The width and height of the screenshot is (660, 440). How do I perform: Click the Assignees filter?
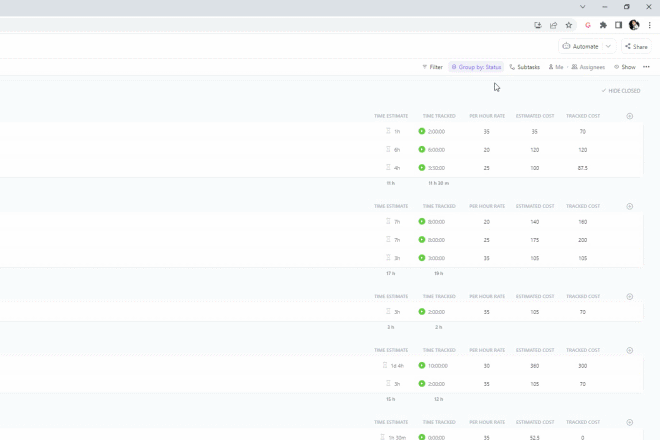click(x=588, y=67)
